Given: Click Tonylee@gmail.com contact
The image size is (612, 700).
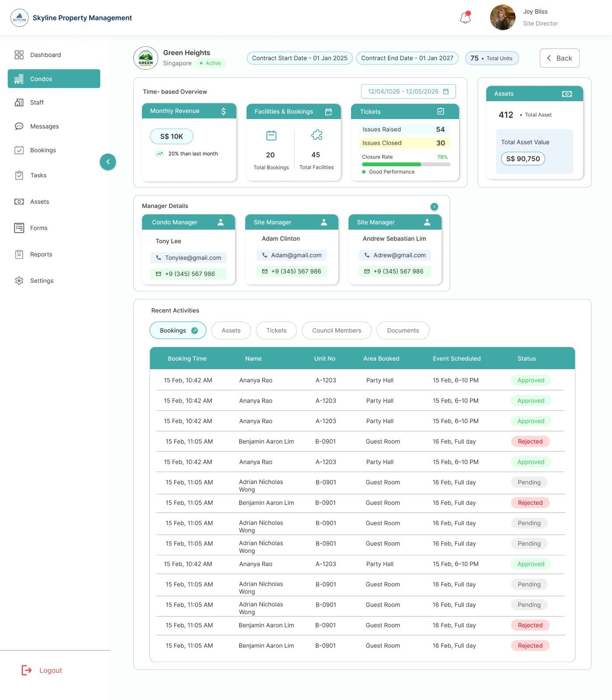Looking at the screenshot, I should tap(188, 258).
